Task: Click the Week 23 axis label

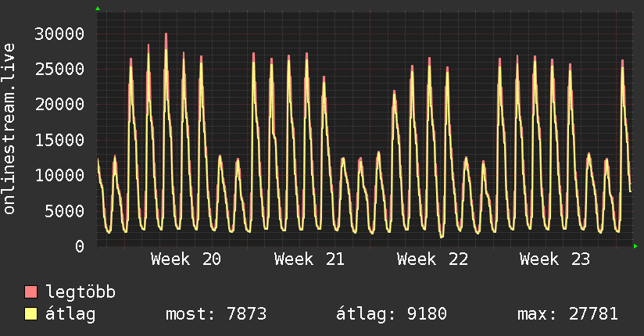Action: click(555, 259)
